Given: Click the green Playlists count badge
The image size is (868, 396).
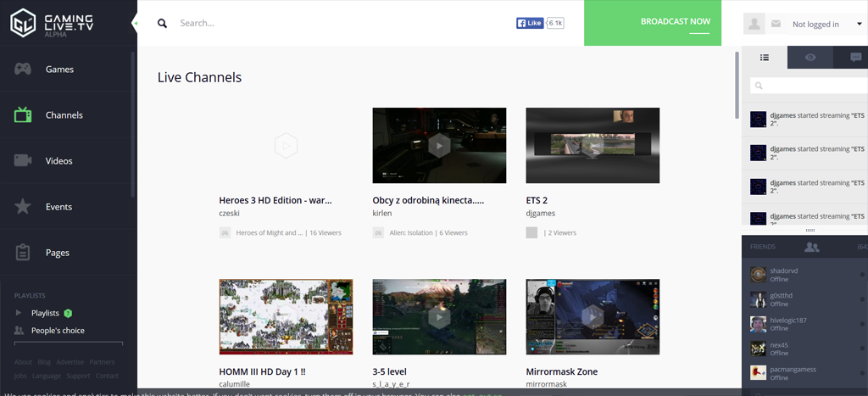Looking at the screenshot, I should click(x=68, y=313).
